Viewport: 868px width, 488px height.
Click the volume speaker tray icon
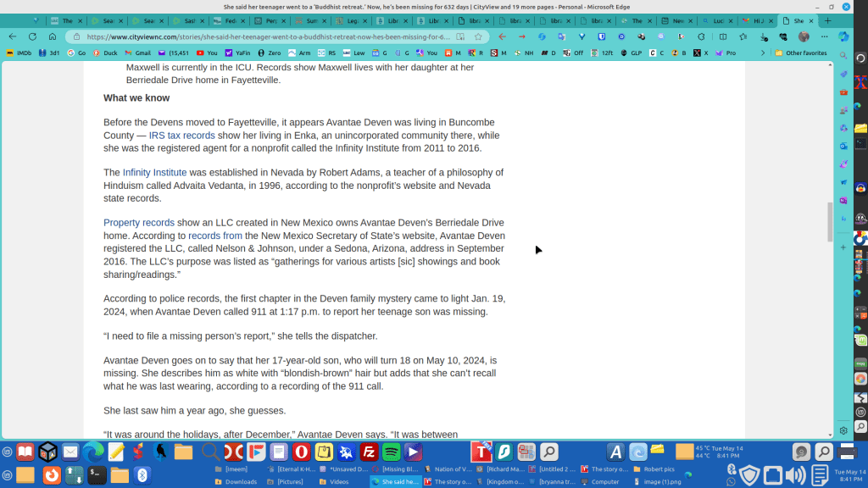pos(795,475)
